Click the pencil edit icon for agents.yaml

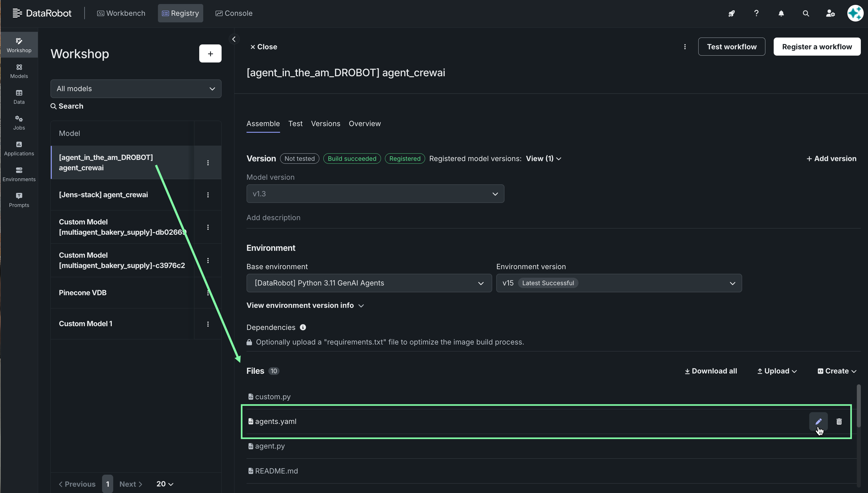(818, 421)
